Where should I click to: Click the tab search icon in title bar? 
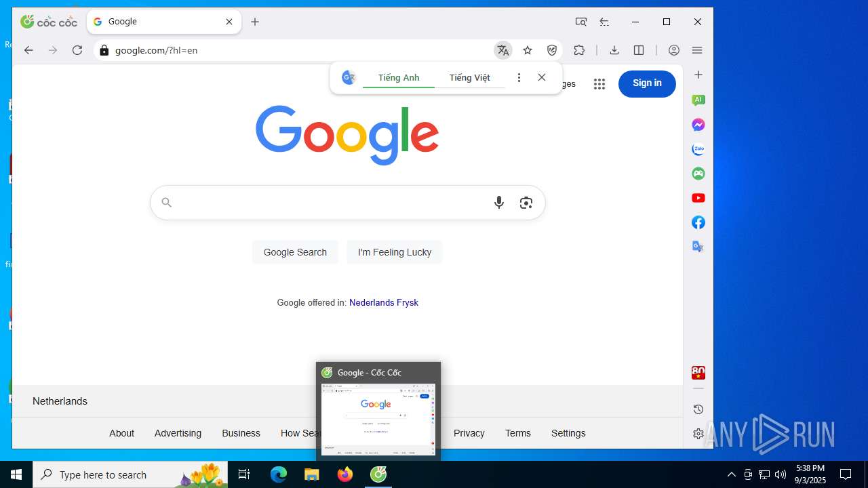point(581,22)
